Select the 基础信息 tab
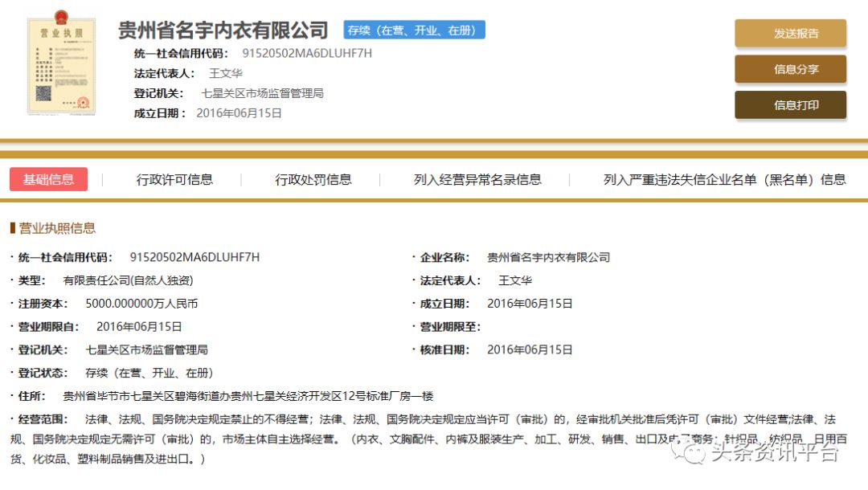Image resolution: width=868 pixels, height=490 pixels. (x=48, y=179)
